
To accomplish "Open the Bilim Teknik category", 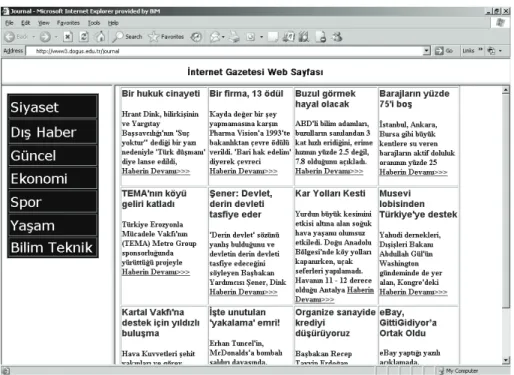I will tap(53, 247).
